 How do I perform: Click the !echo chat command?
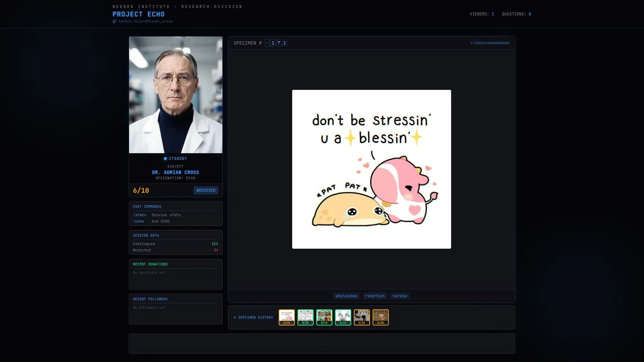tap(138, 221)
